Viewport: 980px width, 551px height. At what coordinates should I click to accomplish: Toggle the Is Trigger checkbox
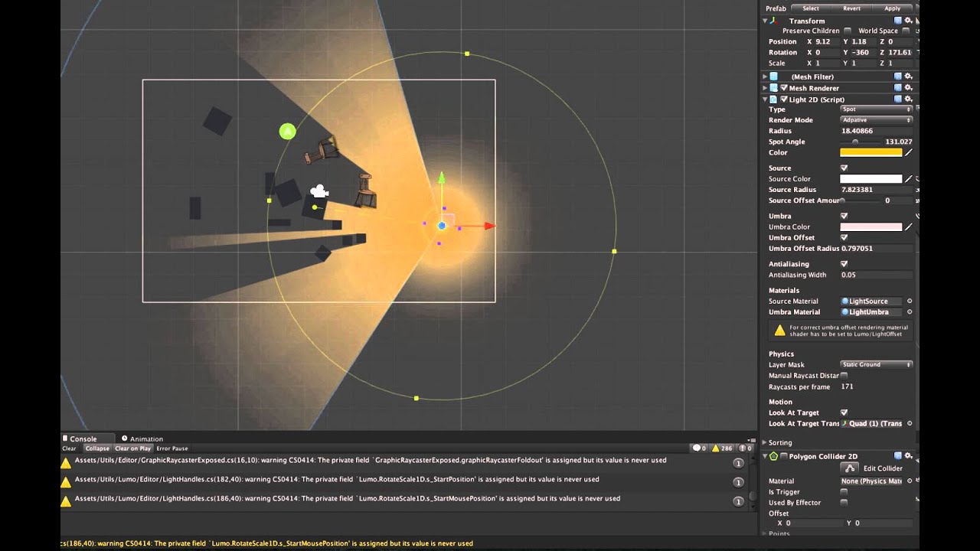844,491
